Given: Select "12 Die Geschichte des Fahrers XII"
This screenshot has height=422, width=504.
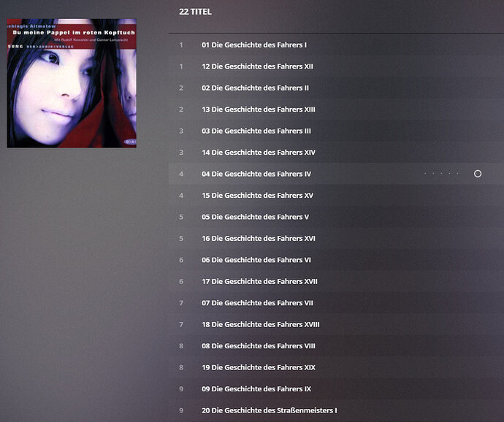Looking at the screenshot, I should pyautogui.click(x=257, y=66).
